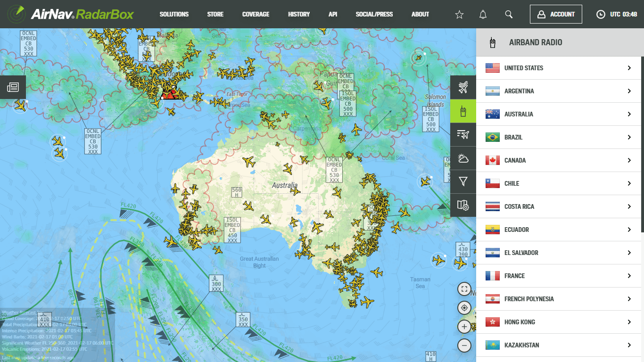
Task: Open the API menu item
Action: pos(333,14)
